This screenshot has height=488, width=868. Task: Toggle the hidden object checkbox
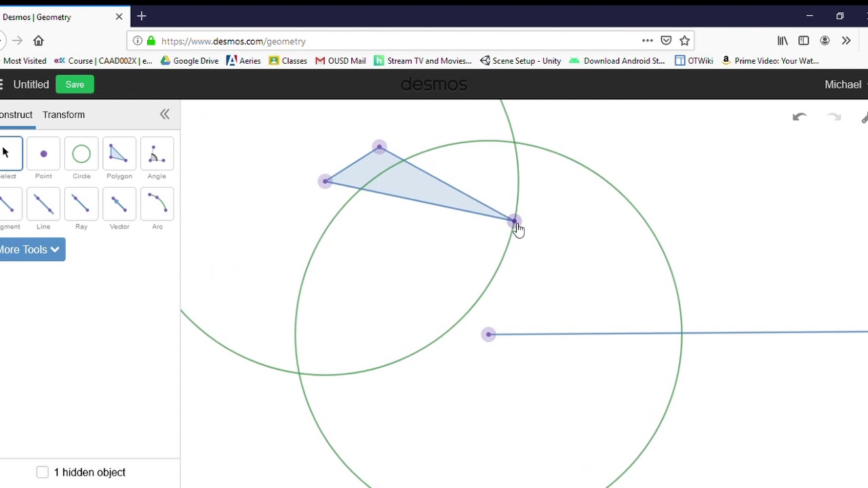[x=43, y=472]
